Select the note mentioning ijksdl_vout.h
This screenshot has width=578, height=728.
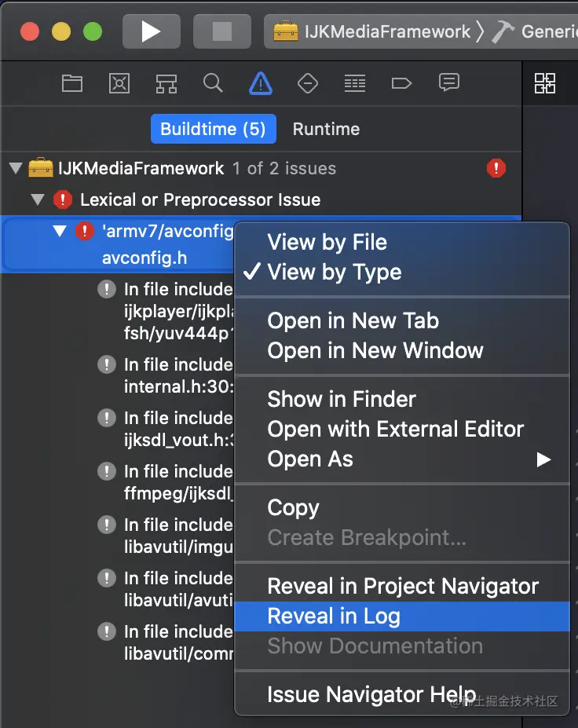pyautogui.click(x=166, y=429)
